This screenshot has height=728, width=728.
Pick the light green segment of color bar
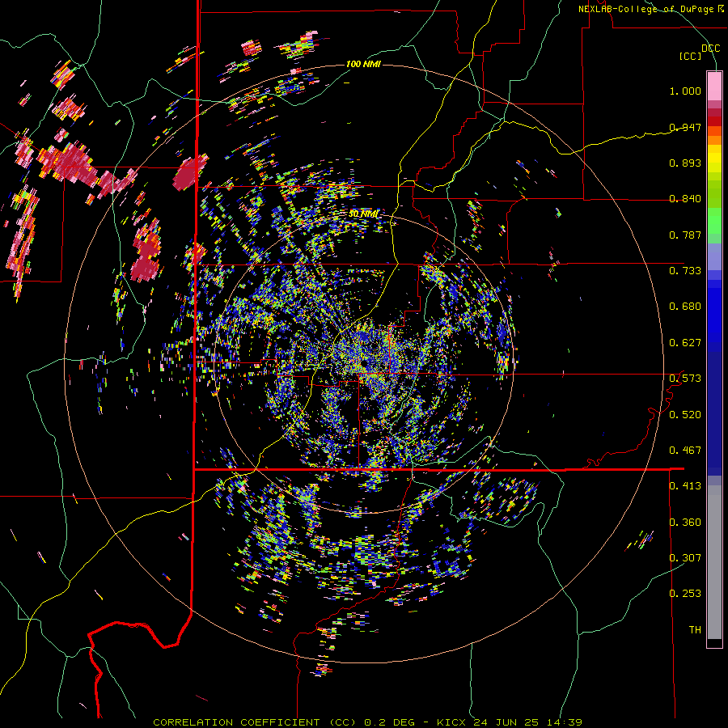coord(714,222)
